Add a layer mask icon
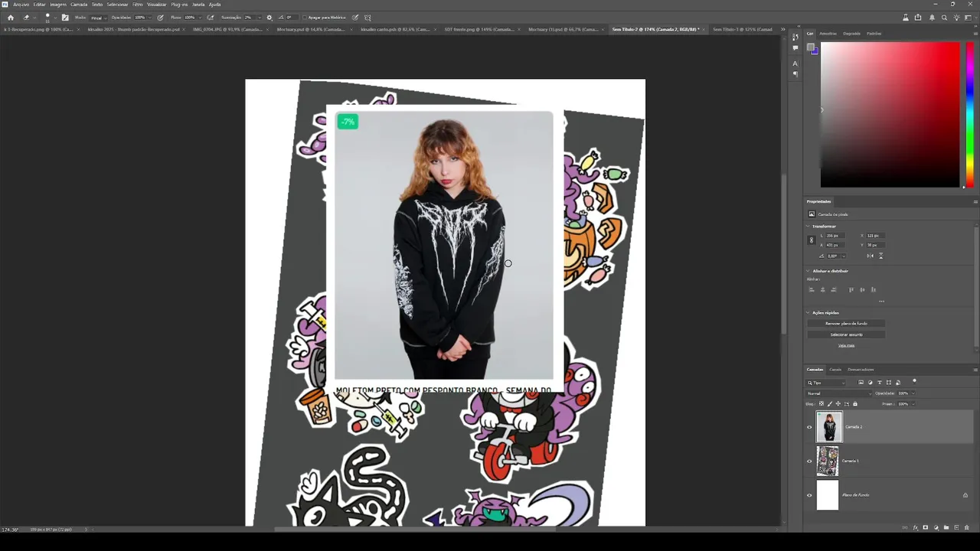Viewport: 980px width, 551px height. point(926,527)
